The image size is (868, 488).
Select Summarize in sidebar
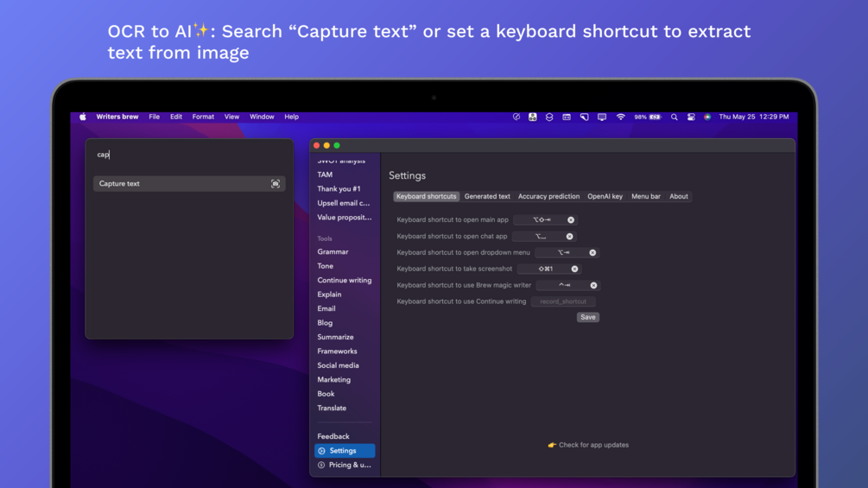335,337
